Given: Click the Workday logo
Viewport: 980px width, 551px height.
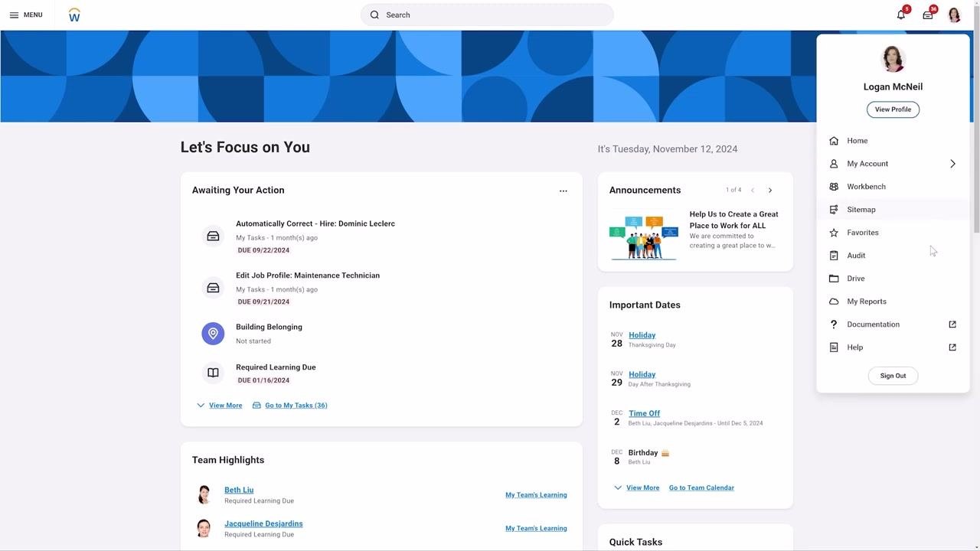Looking at the screenshot, I should pyautogui.click(x=74, y=15).
